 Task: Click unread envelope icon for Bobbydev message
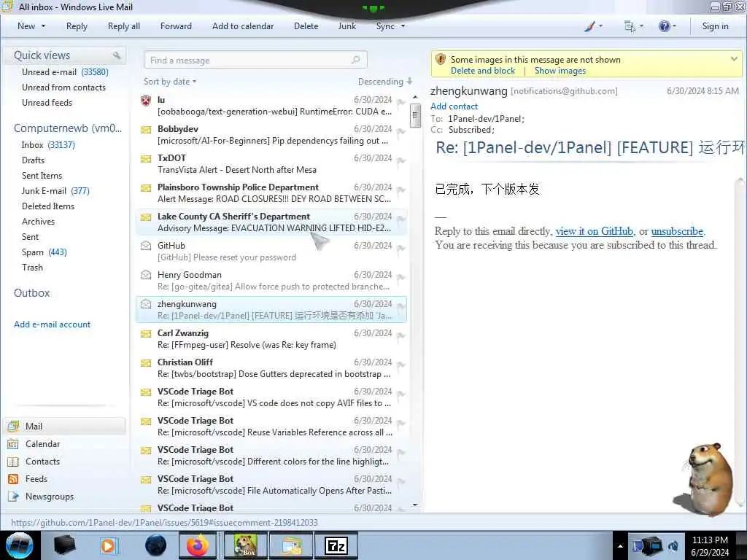point(146,130)
